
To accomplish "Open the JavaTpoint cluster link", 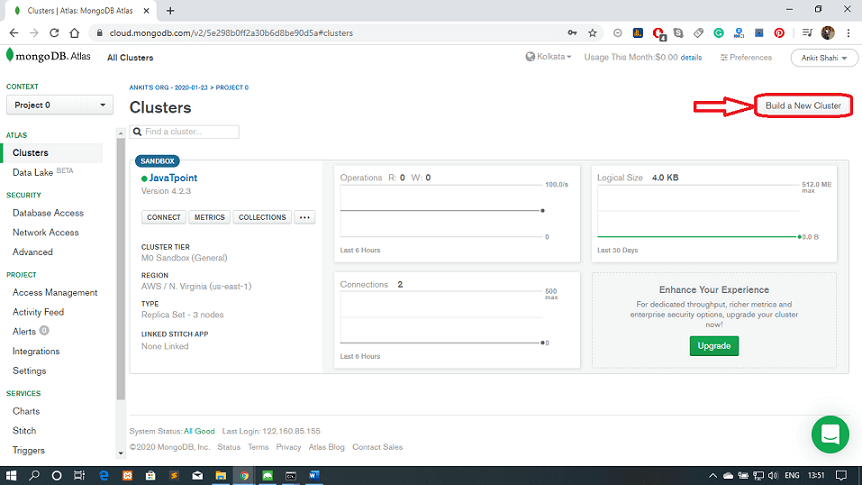I will (x=173, y=178).
